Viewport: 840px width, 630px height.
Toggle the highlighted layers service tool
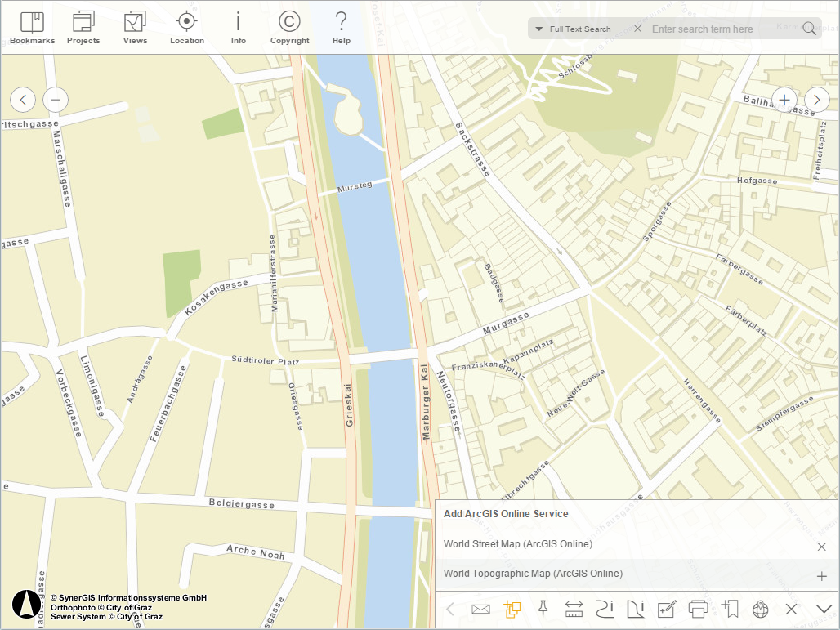tap(512, 609)
